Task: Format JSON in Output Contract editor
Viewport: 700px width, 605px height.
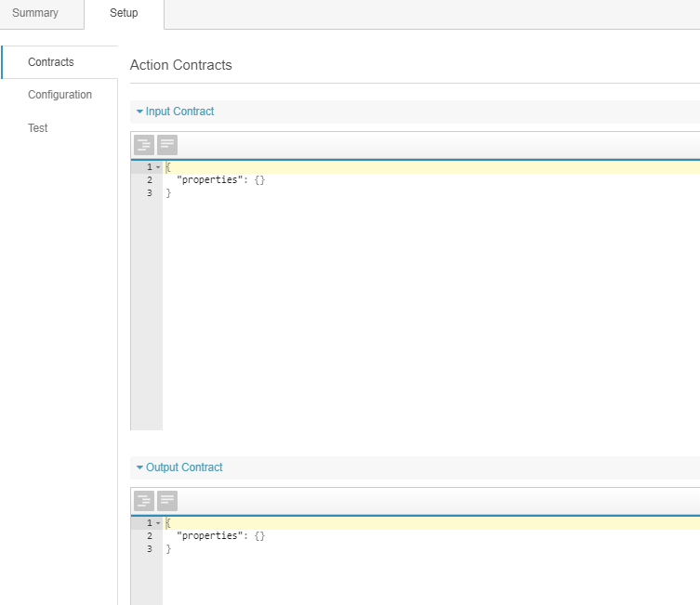Action: [x=144, y=501]
